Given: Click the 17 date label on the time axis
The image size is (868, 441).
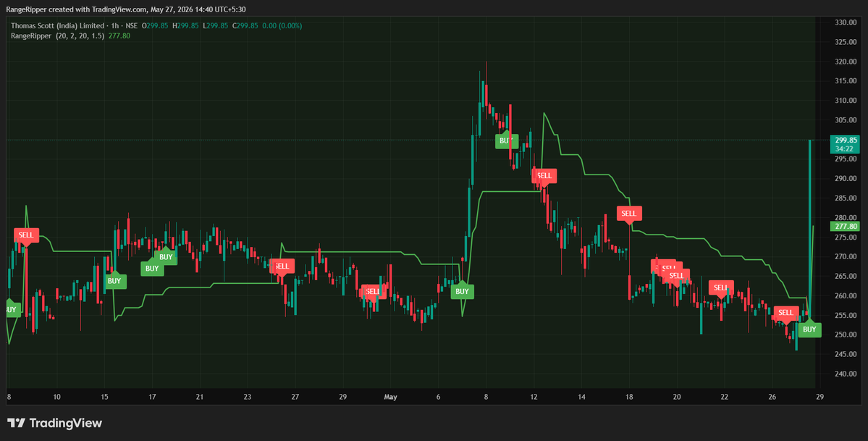Looking at the screenshot, I should click(x=152, y=397).
